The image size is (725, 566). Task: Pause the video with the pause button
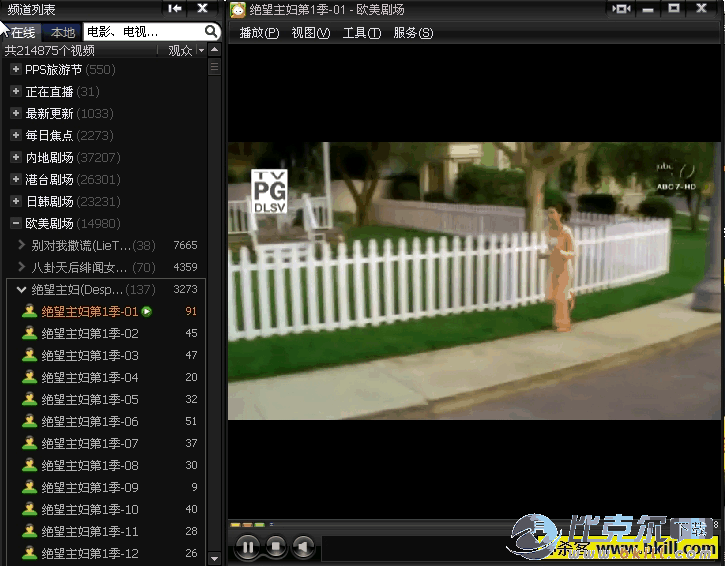click(246, 547)
